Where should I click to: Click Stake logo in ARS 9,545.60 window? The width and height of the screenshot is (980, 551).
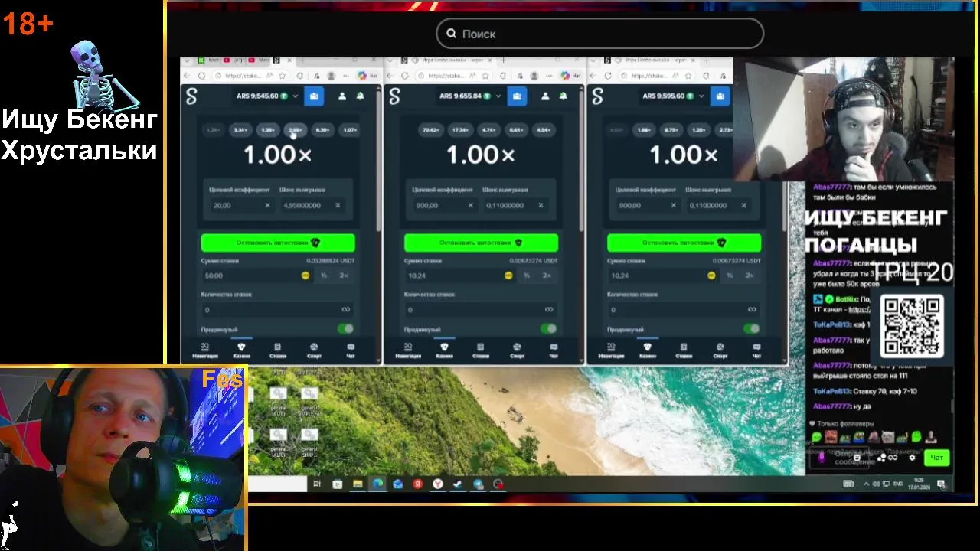(x=191, y=96)
